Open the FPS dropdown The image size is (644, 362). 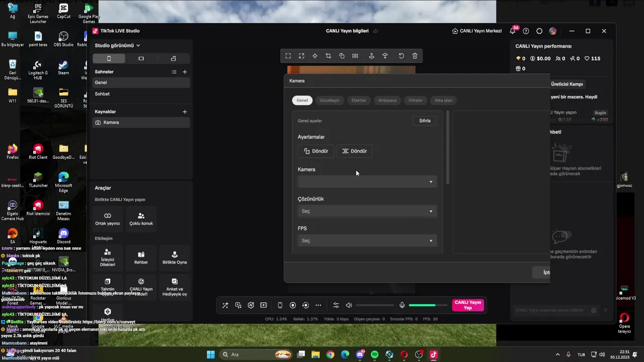pos(367,241)
